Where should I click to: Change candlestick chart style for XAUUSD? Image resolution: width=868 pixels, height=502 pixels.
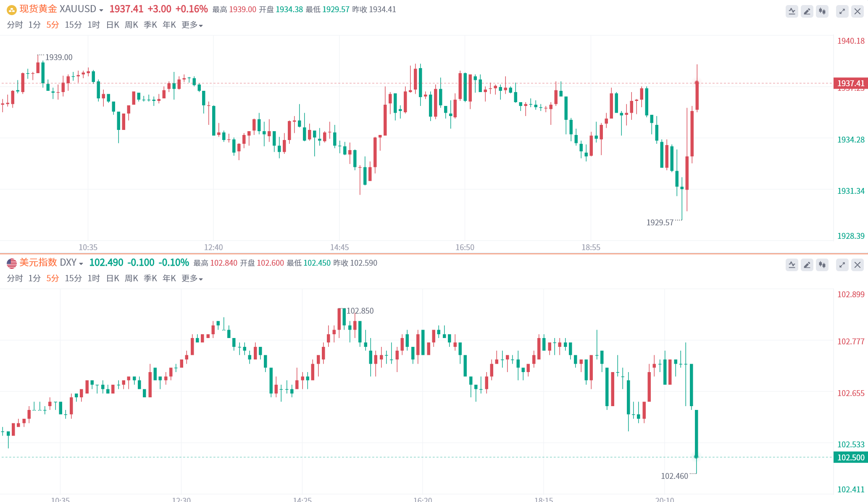(822, 11)
